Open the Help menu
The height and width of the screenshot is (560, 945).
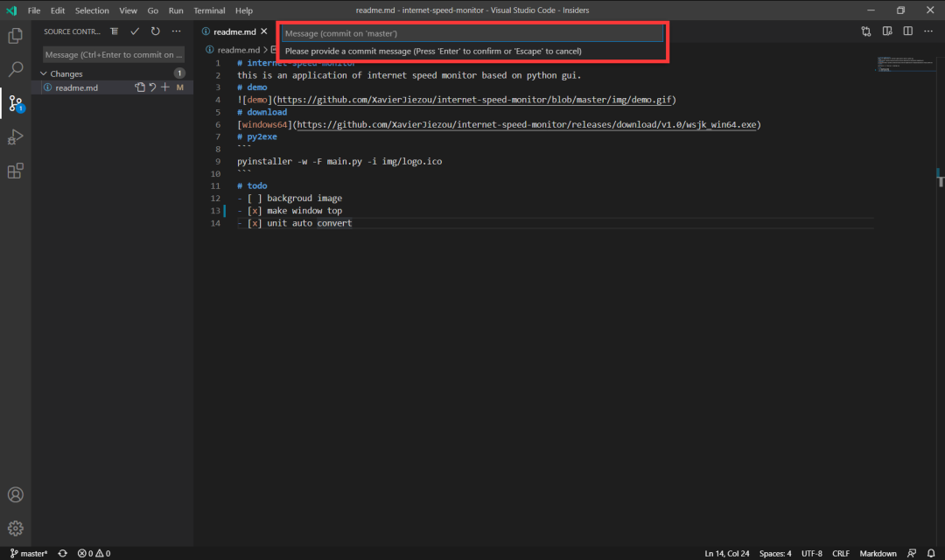[x=244, y=10]
